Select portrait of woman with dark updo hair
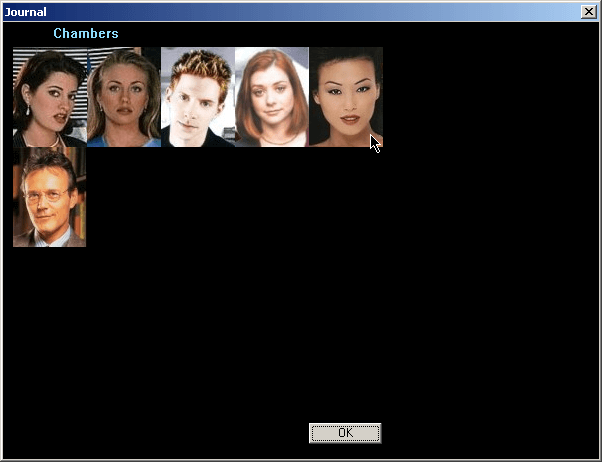 [x=346, y=97]
